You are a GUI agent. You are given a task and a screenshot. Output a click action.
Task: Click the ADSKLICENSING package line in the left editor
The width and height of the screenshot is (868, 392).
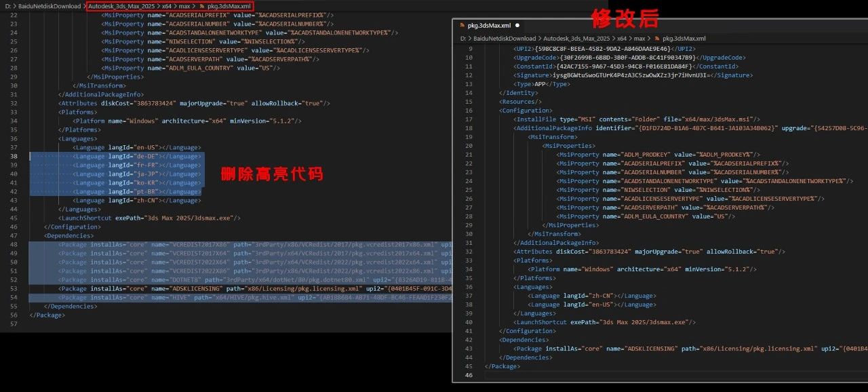click(255, 288)
